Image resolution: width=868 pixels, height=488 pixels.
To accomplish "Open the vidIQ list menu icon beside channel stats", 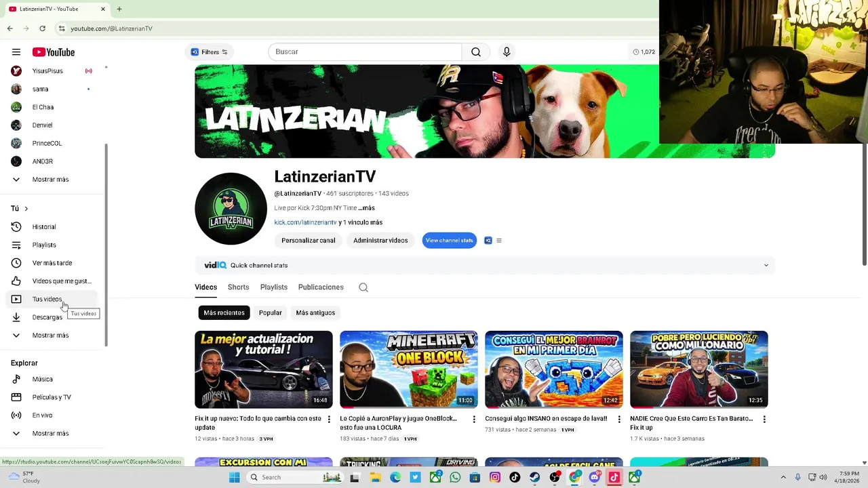I will coord(499,241).
